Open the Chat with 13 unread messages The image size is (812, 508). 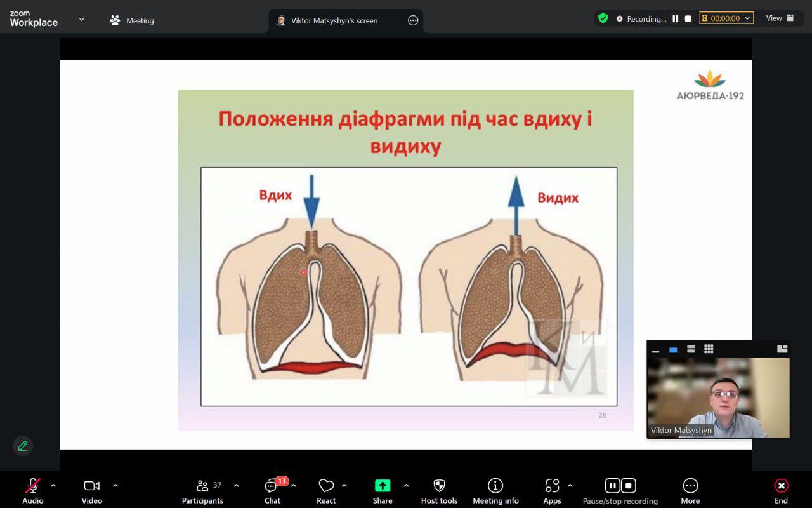(272, 486)
